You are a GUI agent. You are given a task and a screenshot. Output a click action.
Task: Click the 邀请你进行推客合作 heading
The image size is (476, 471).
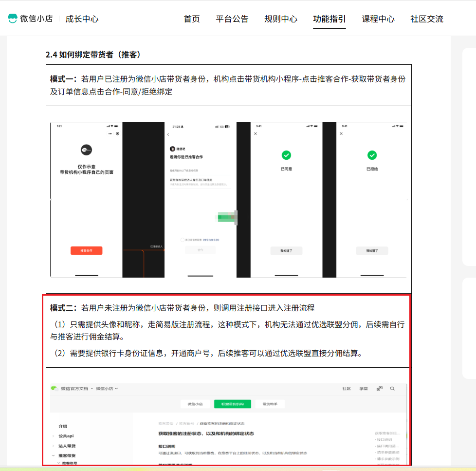(186, 157)
